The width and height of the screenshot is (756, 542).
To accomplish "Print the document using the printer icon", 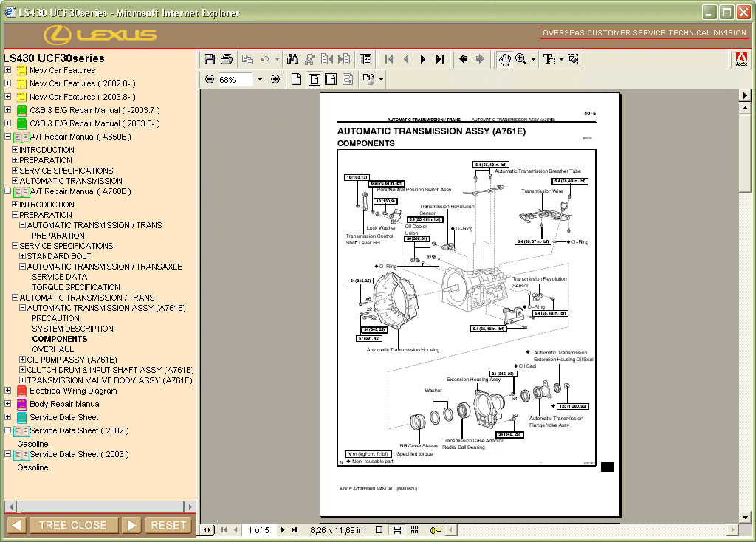I will [x=227, y=59].
